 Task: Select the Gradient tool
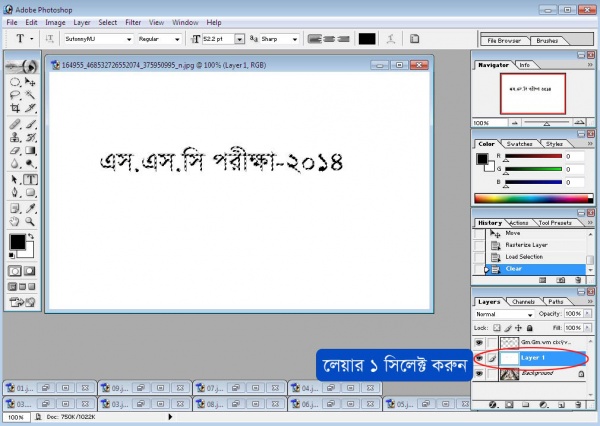click(30, 150)
